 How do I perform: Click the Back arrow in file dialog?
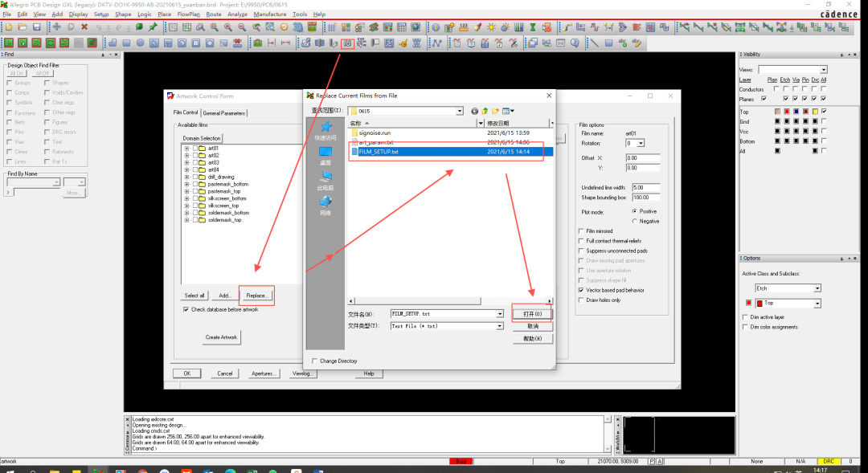(474, 111)
